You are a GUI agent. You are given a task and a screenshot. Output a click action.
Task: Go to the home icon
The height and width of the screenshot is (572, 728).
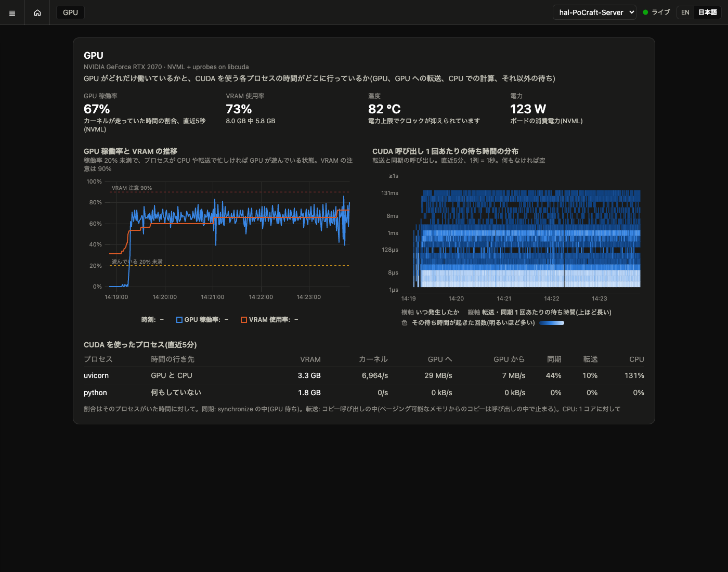tap(37, 12)
